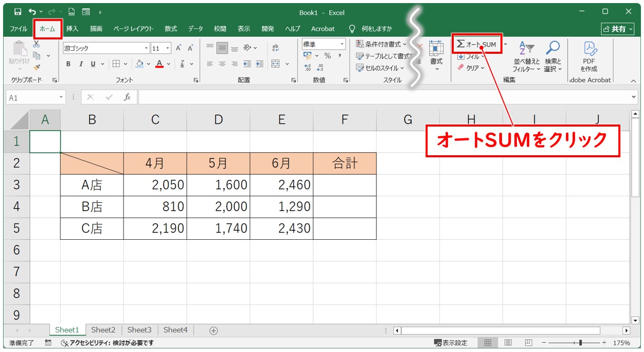Click the Increase Font Size icon
This screenshot has width=644, height=352.
click(x=179, y=48)
